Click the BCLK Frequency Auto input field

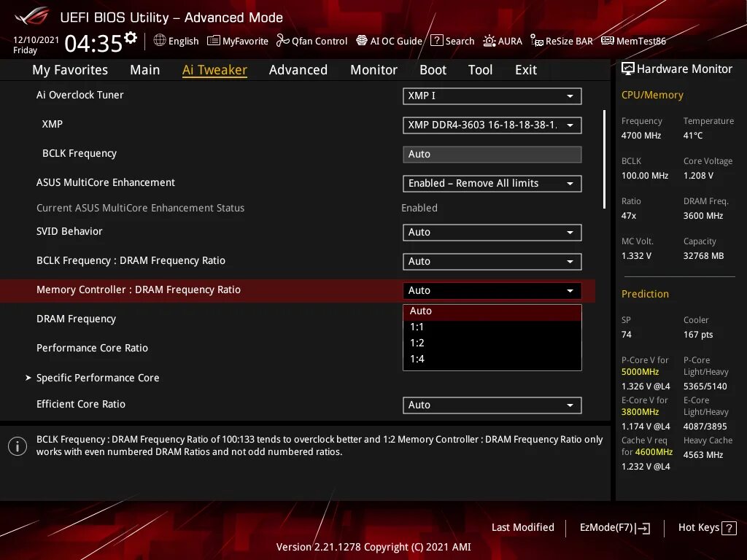(x=492, y=155)
